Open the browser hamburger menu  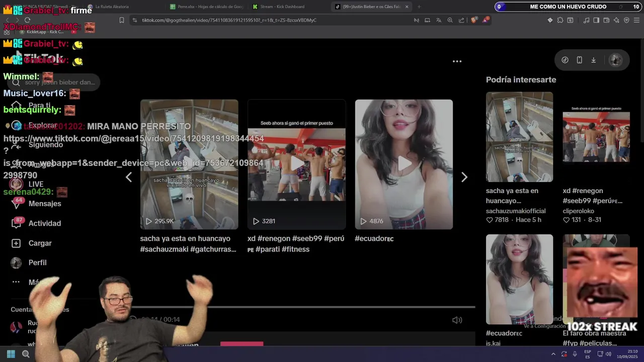click(636, 20)
